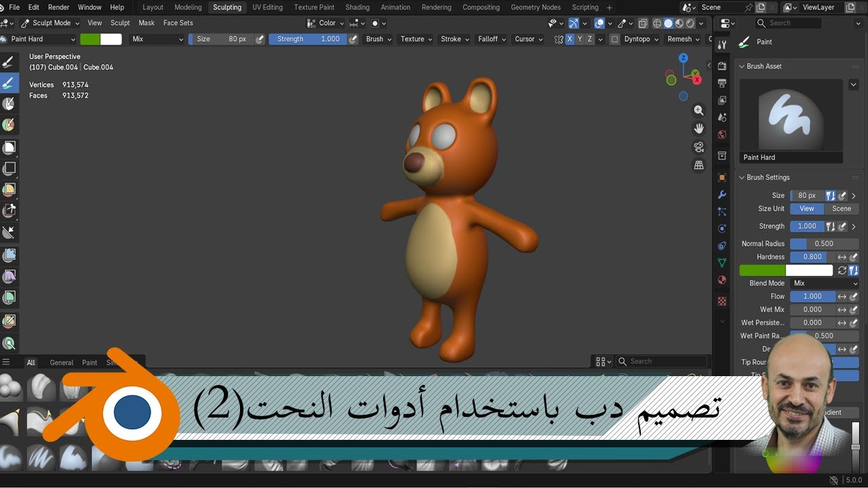Open the Paint Hard brush selector dropdown
Screen dimensions: 868x488
point(38,39)
